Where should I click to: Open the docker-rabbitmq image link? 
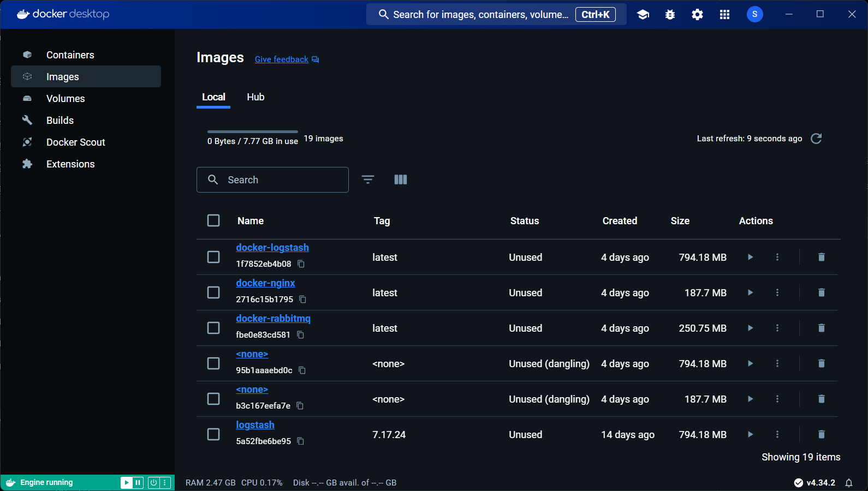273,319
